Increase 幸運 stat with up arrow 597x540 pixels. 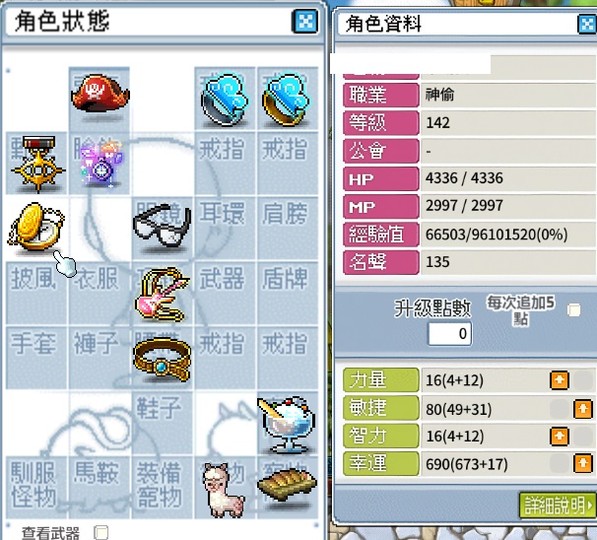583,463
